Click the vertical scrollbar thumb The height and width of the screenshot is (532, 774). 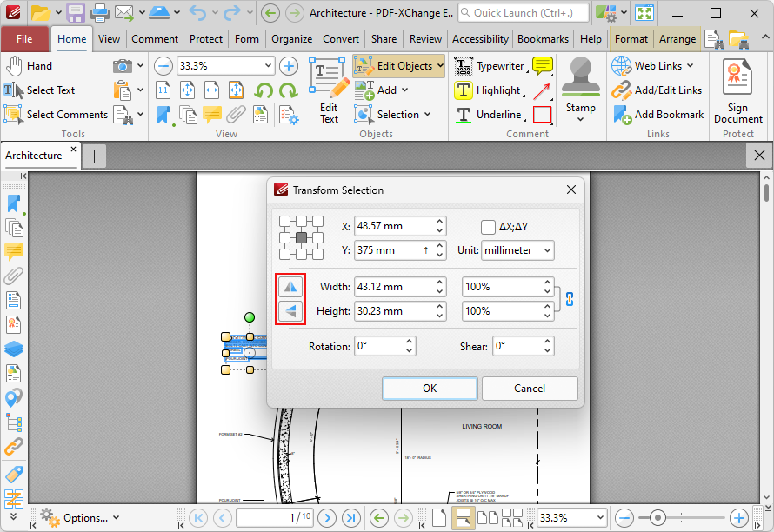coord(766,192)
